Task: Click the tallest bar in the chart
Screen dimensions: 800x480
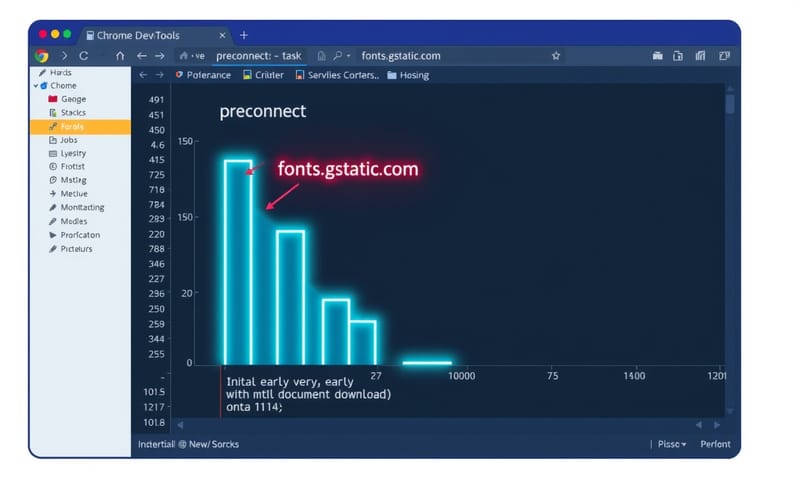Action: point(238,262)
